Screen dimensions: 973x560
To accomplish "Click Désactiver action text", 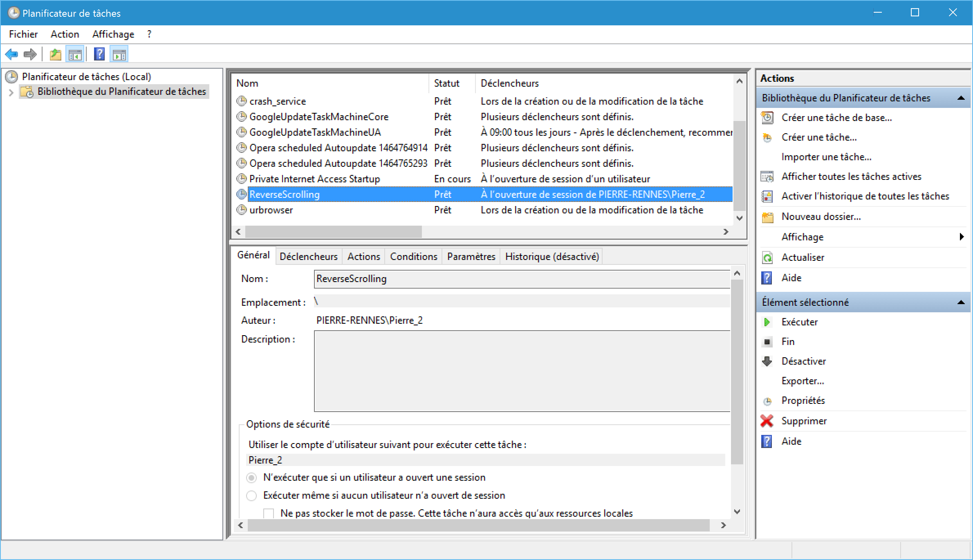I will point(803,361).
